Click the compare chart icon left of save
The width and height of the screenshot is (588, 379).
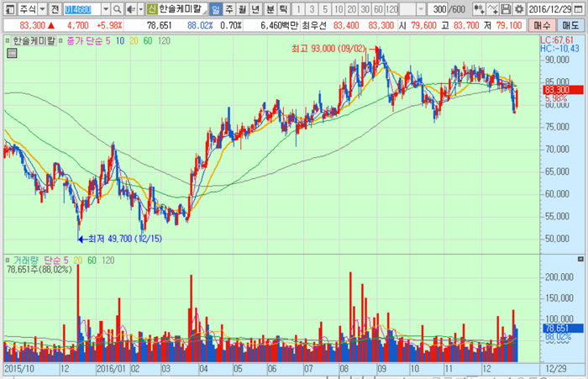pyautogui.click(x=480, y=8)
